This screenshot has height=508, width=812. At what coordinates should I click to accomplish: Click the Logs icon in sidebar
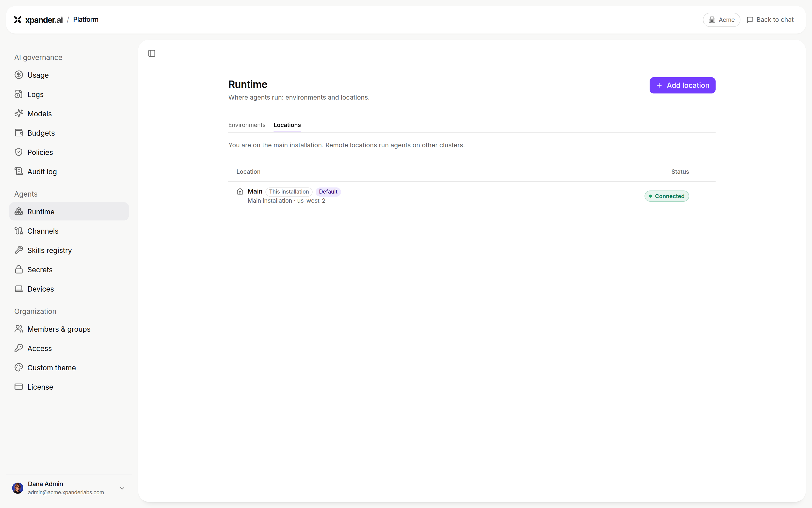click(x=19, y=94)
